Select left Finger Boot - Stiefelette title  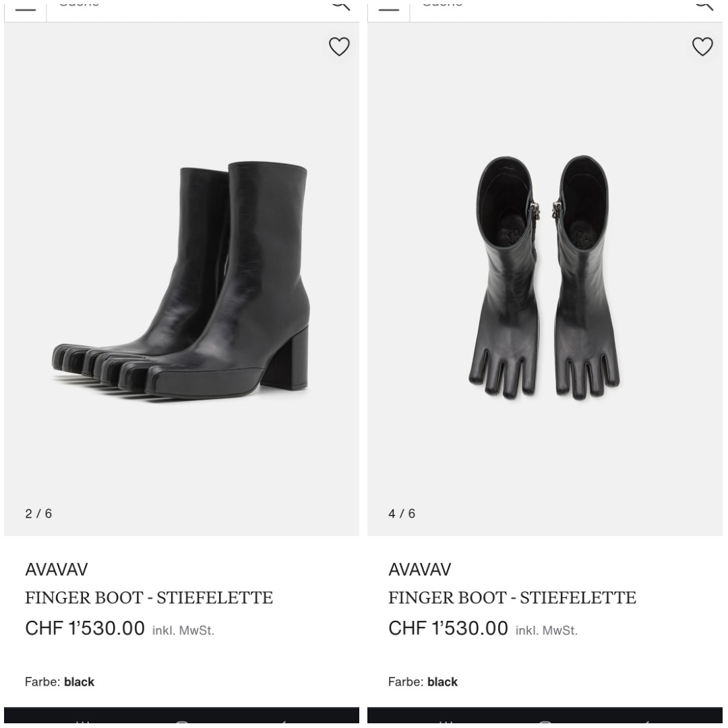click(x=149, y=597)
